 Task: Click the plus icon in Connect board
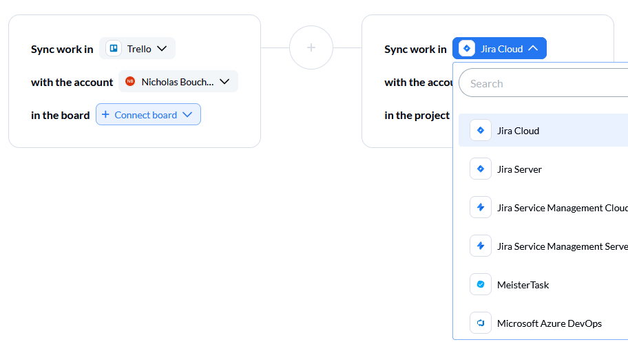(x=106, y=114)
